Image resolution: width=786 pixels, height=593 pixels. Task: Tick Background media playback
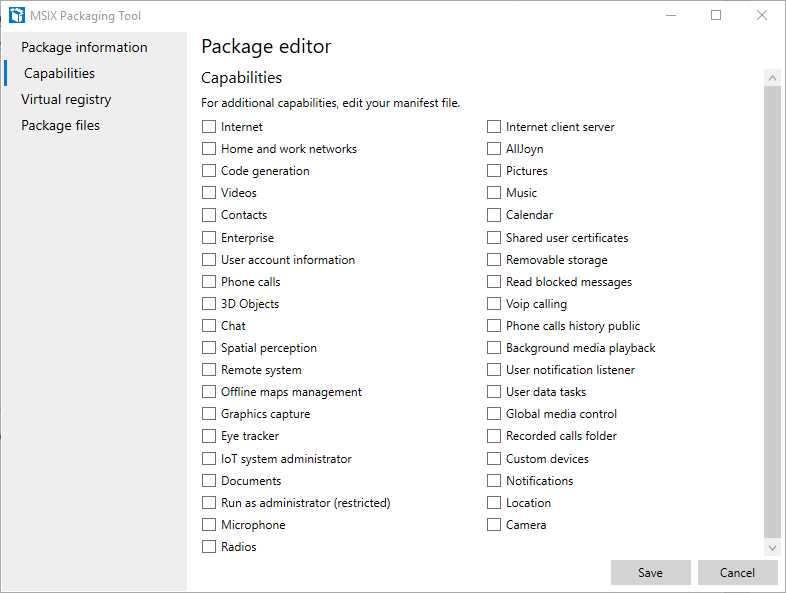494,347
